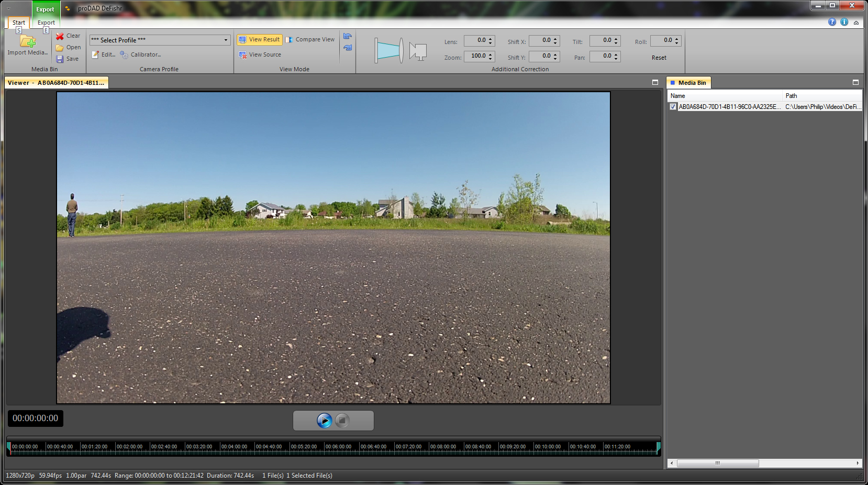This screenshot has width=868, height=485.
Task: Clear the media bin with the red X
Action: (60, 36)
